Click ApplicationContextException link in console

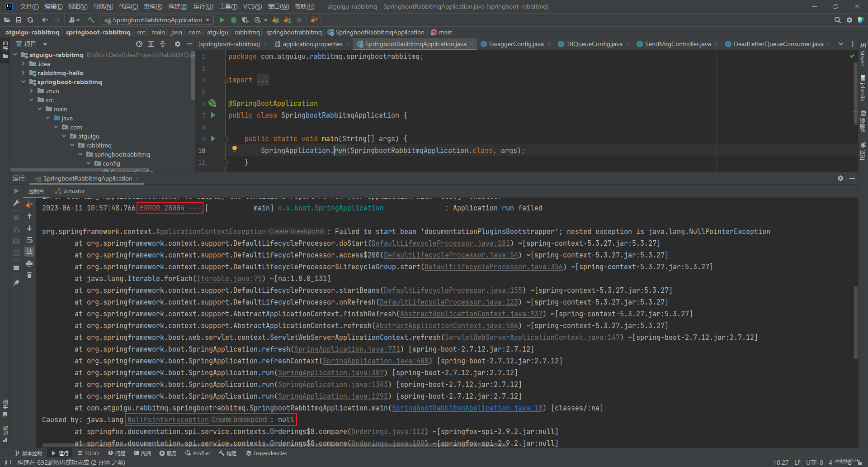pyautogui.click(x=211, y=231)
